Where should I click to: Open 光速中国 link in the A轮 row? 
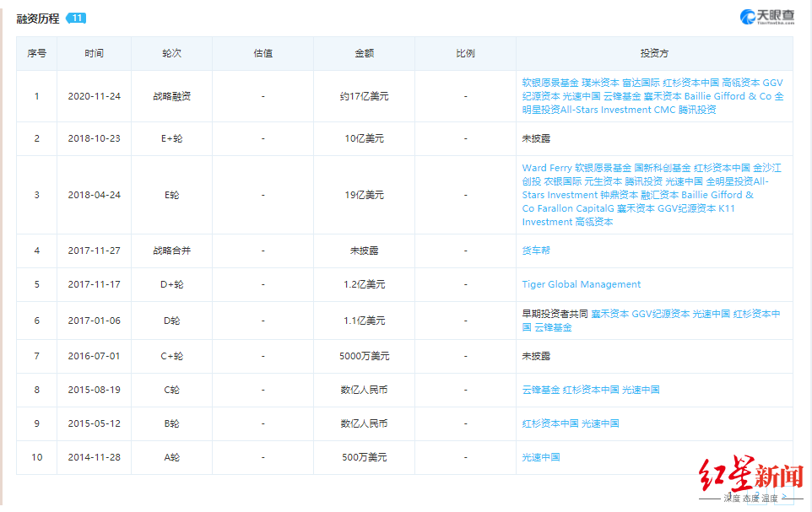point(541,457)
